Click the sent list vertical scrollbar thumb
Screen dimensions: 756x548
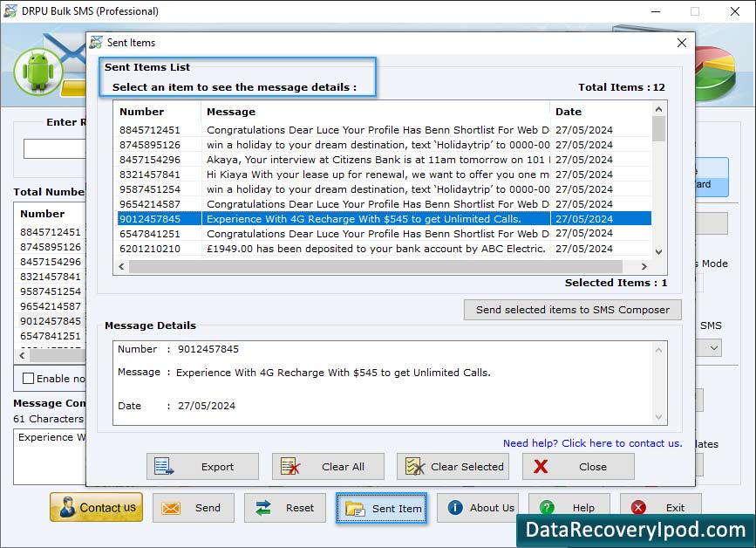coord(658,129)
